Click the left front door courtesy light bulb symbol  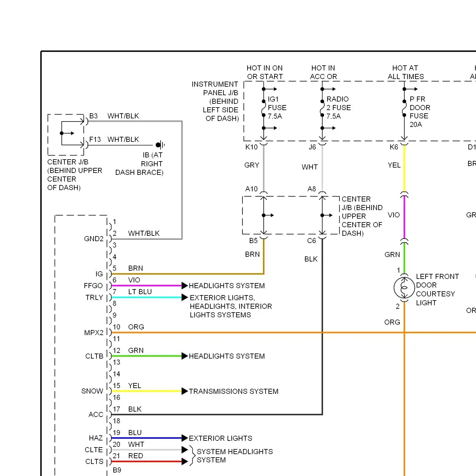tap(404, 288)
